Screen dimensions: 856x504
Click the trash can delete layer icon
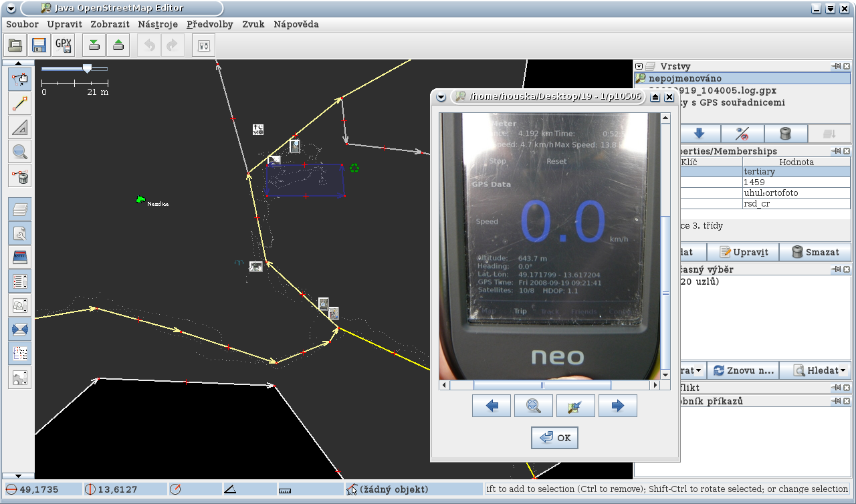pos(785,133)
